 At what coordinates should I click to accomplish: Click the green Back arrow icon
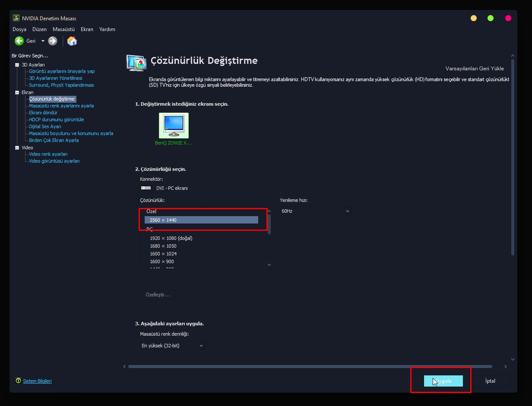pos(19,41)
